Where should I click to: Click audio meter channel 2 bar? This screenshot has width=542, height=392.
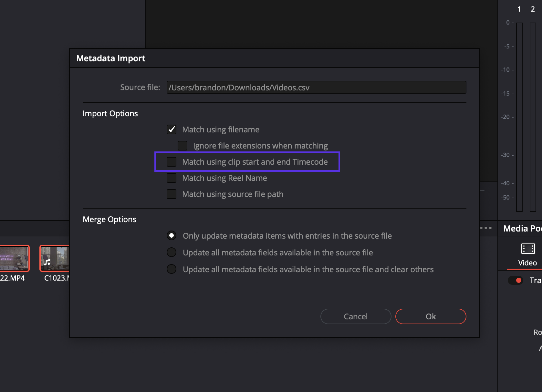coord(533,116)
